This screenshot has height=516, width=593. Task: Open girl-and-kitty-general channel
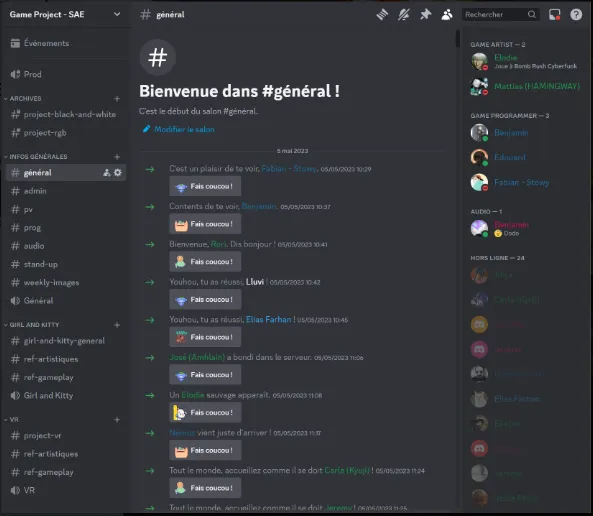[65, 341]
